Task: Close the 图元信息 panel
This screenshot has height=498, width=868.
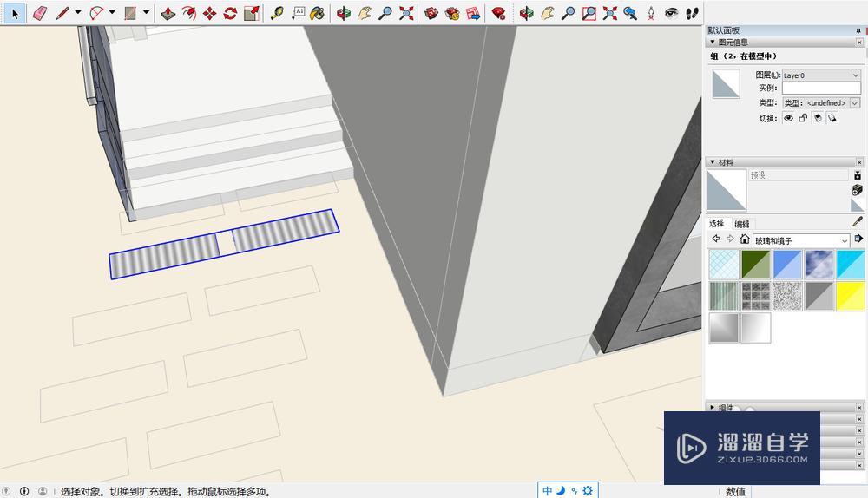Action: click(859, 42)
